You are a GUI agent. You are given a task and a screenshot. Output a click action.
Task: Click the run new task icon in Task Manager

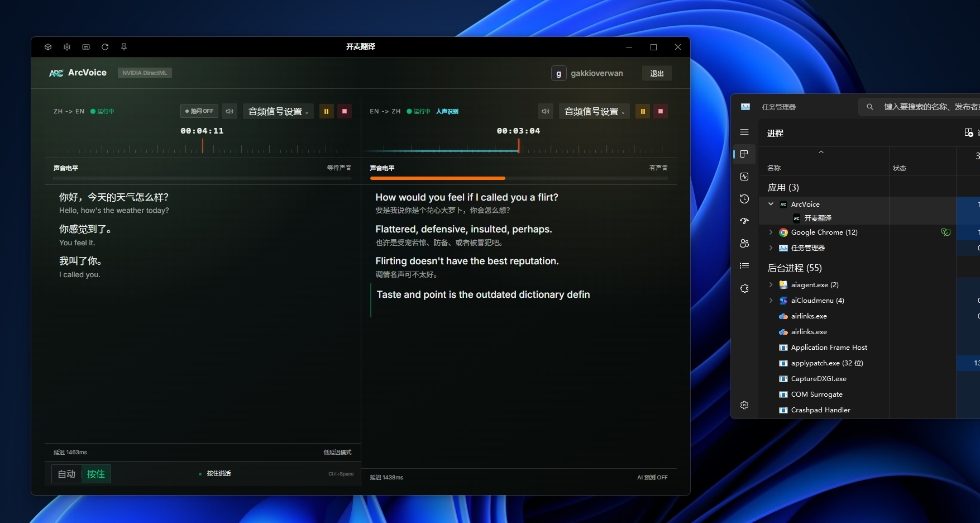[969, 132]
